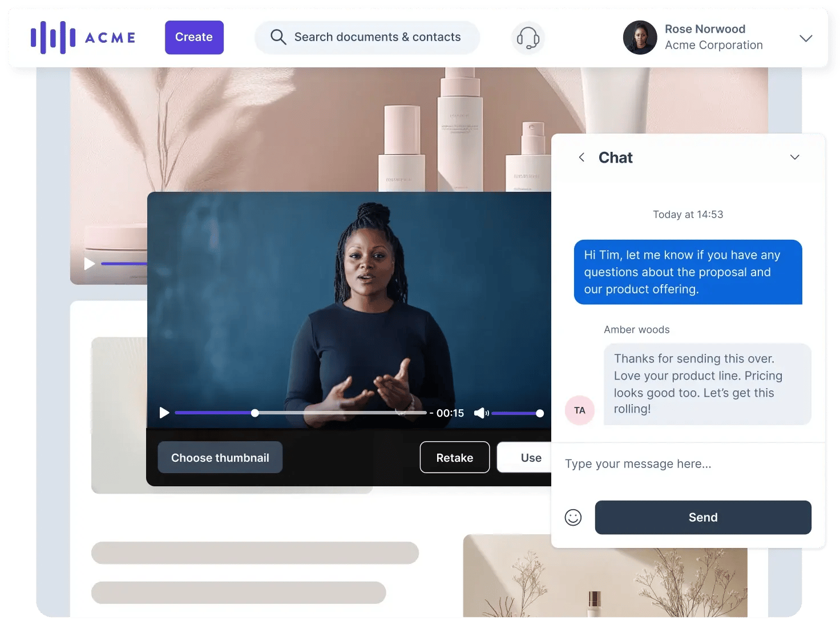Viewport: 840px width, 625px height.
Task: Play the recorded video
Action: coord(164,413)
